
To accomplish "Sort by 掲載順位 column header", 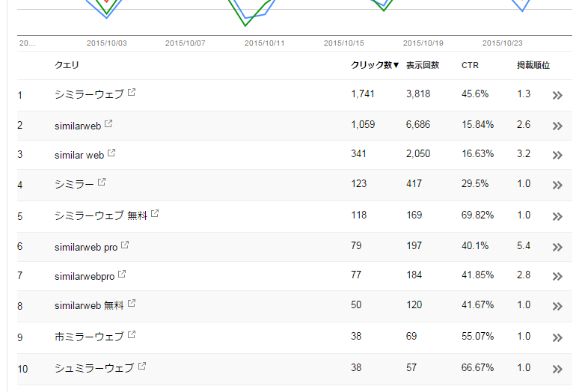I will [x=533, y=65].
